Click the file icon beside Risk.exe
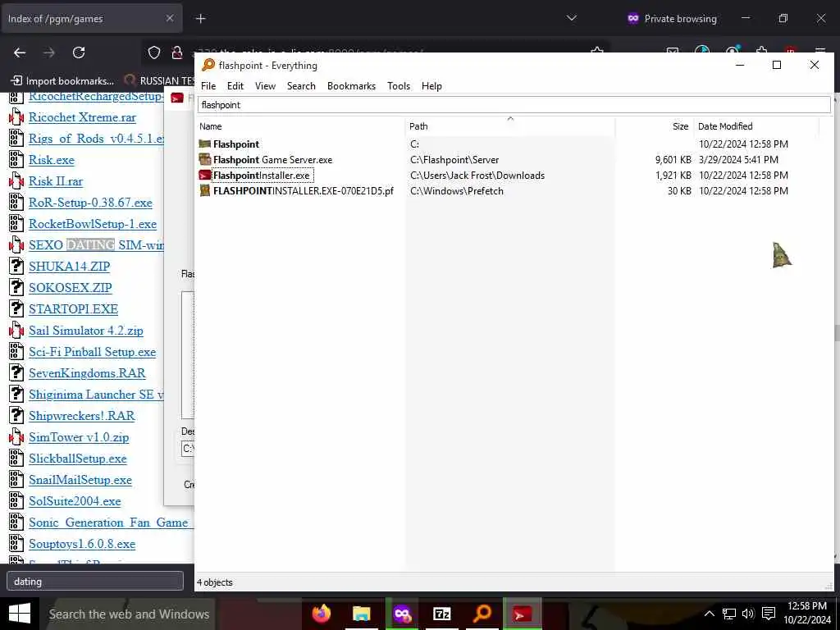This screenshot has width=840, height=630. 16,160
